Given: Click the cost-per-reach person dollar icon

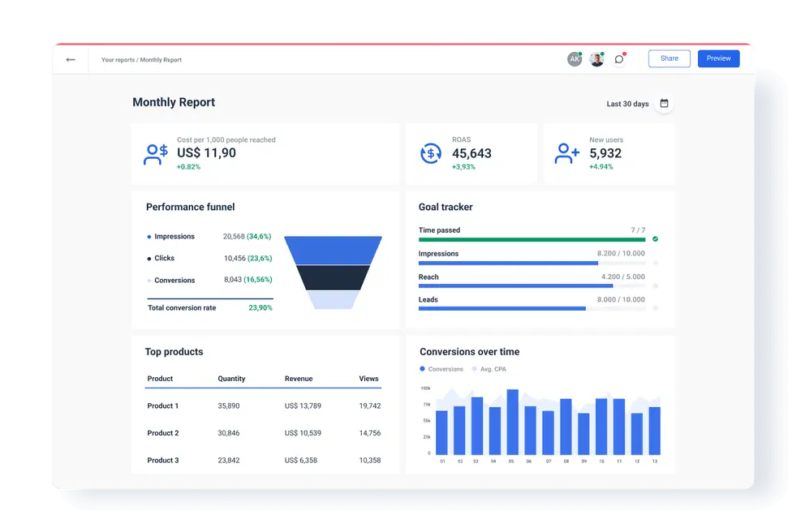Looking at the screenshot, I should click(156, 154).
